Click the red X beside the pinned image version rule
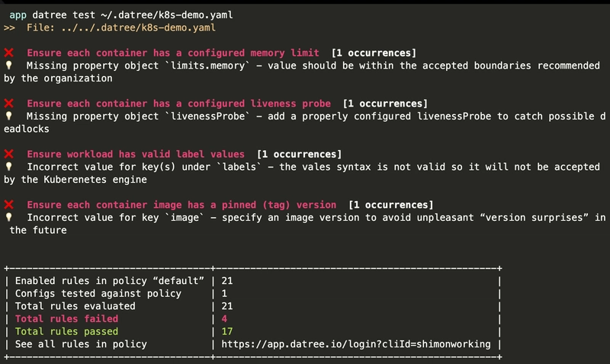The image size is (610, 364). (8, 205)
